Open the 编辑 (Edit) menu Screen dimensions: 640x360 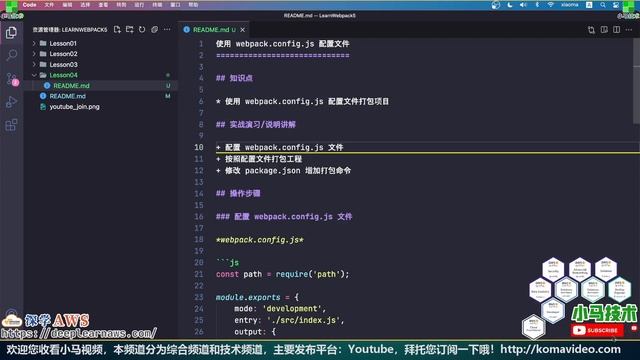pyautogui.click(x=67, y=5)
